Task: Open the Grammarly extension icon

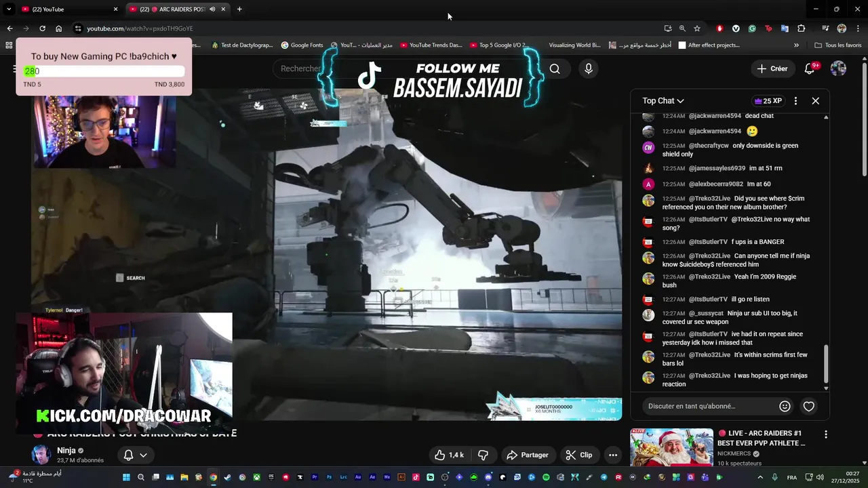Action: [x=752, y=28]
